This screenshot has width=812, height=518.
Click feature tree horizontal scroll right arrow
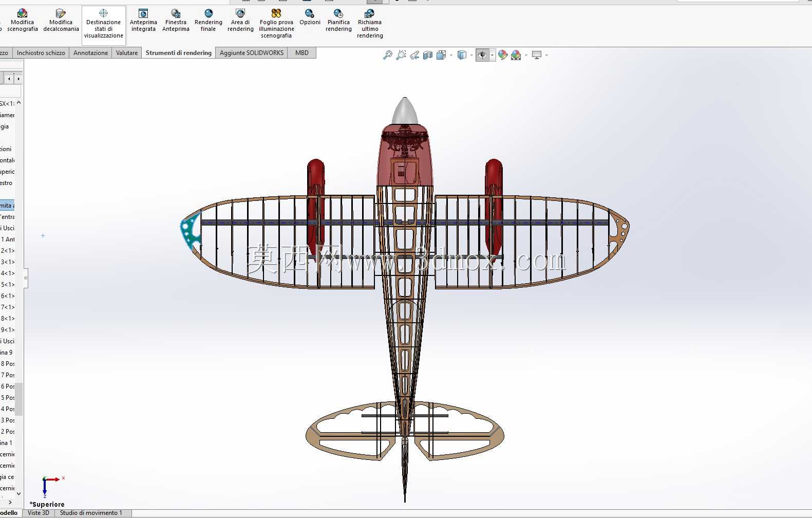[x=10, y=503]
